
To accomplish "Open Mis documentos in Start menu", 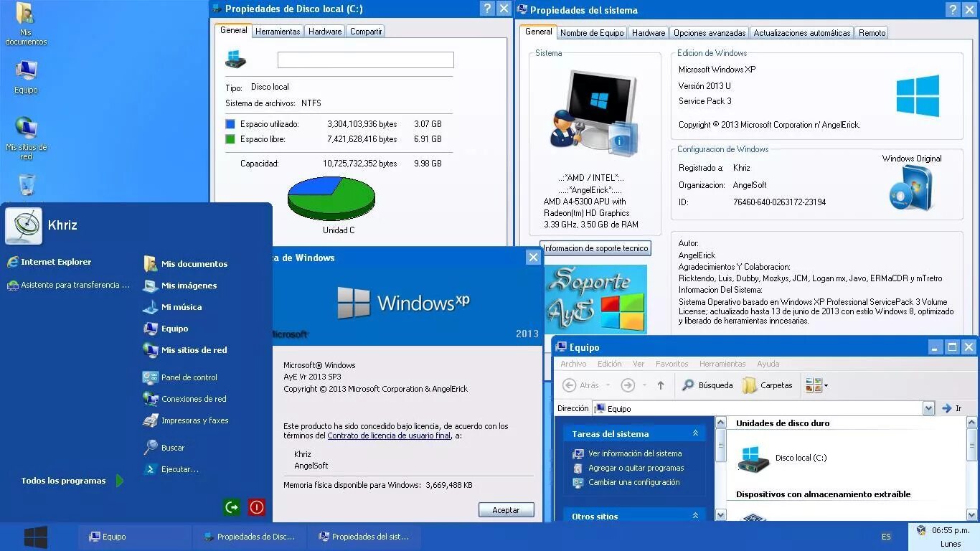I will pos(186,264).
